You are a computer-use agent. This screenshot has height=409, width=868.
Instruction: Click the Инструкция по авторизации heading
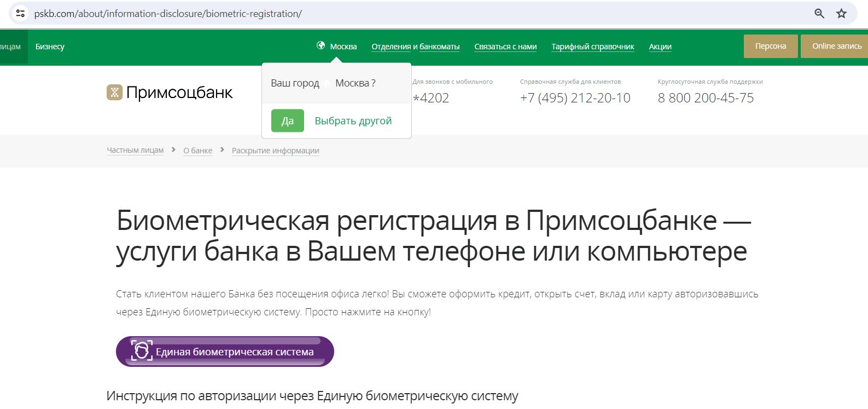(312, 396)
